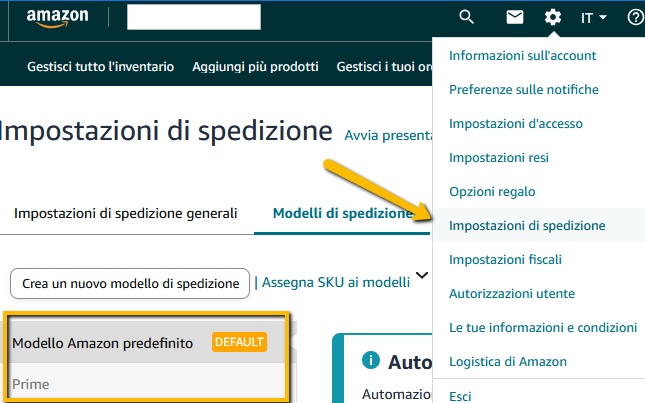Viewport: 645px width, 403px height.
Task: Open search with the magnifier icon
Action: tap(466, 17)
